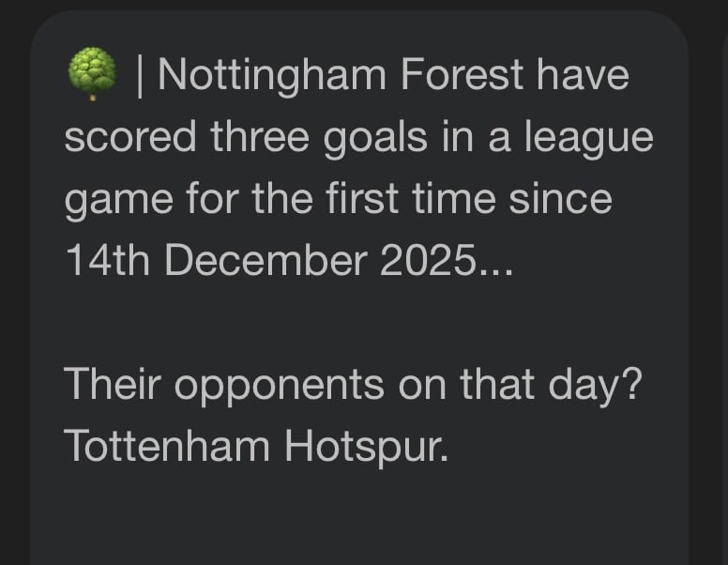Image resolution: width=728 pixels, height=565 pixels.
Task: Click the ellipsis after 2025
Action: point(495,265)
